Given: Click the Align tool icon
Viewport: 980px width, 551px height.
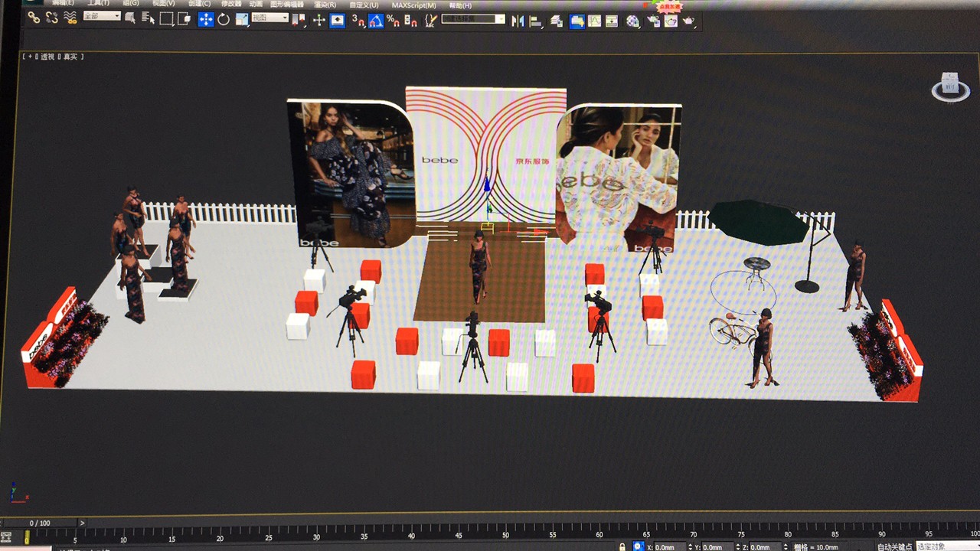Looking at the screenshot, I should tap(536, 21).
